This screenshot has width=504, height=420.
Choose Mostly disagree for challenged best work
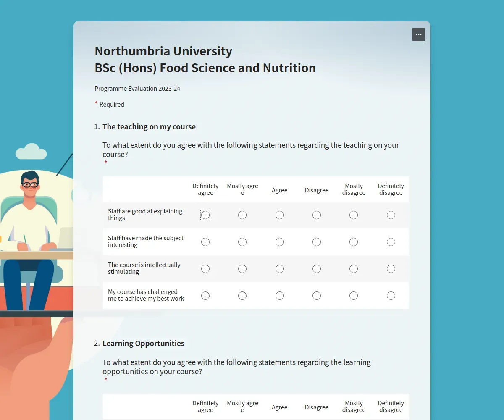pyautogui.click(x=354, y=296)
